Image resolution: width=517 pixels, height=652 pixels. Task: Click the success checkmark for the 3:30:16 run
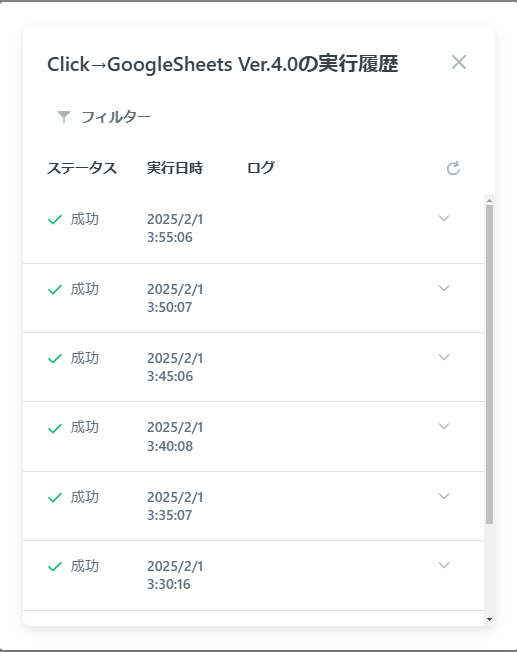(x=55, y=566)
